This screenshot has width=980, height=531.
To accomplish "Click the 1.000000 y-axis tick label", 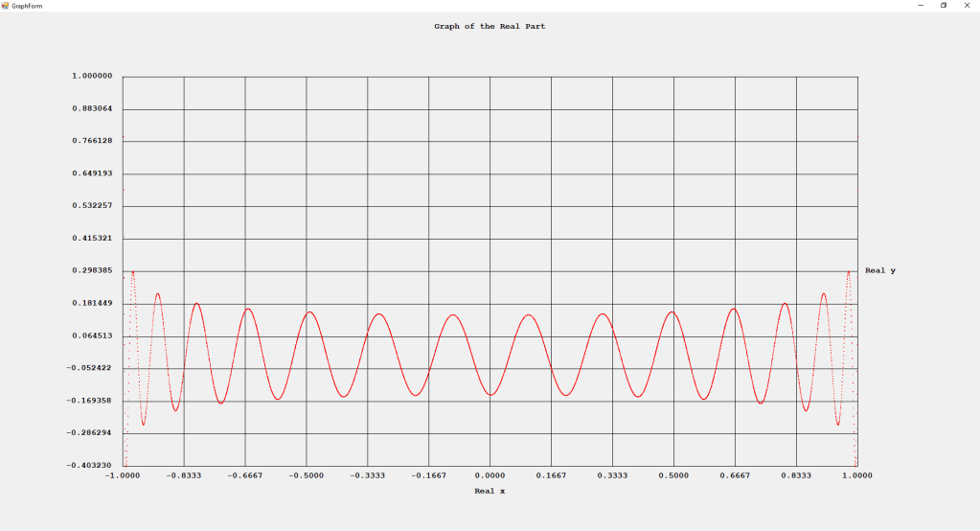I will pos(92,76).
